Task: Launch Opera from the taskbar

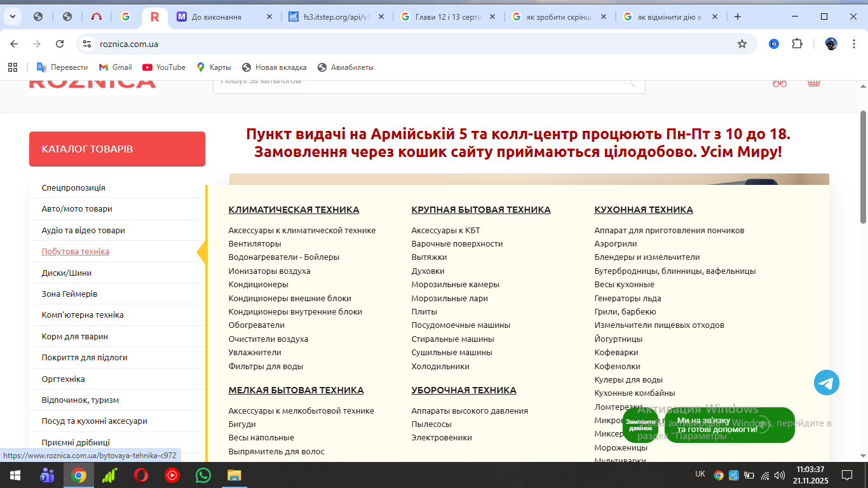Action: coord(141,475)
